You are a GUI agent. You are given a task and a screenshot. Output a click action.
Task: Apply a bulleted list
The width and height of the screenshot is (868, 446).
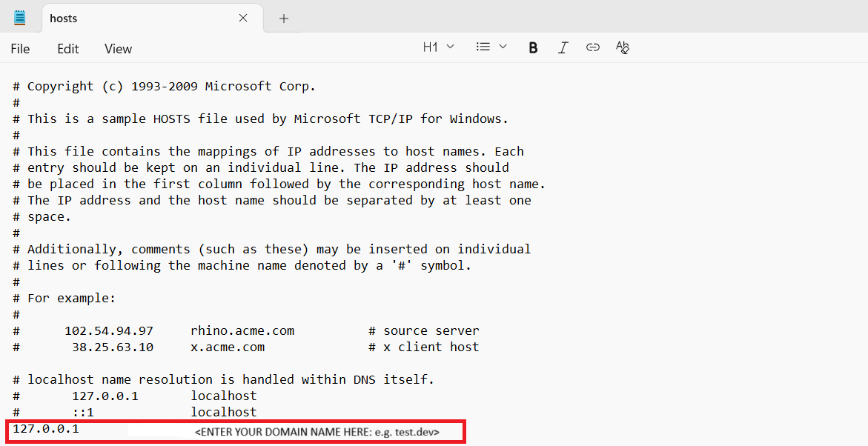pyautogui.click(x=482, y=46)
